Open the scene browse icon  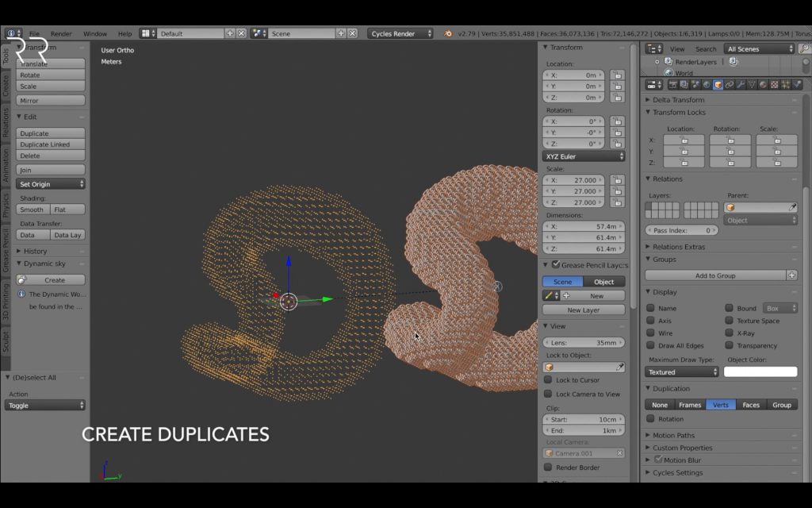[x=259, y=33]
